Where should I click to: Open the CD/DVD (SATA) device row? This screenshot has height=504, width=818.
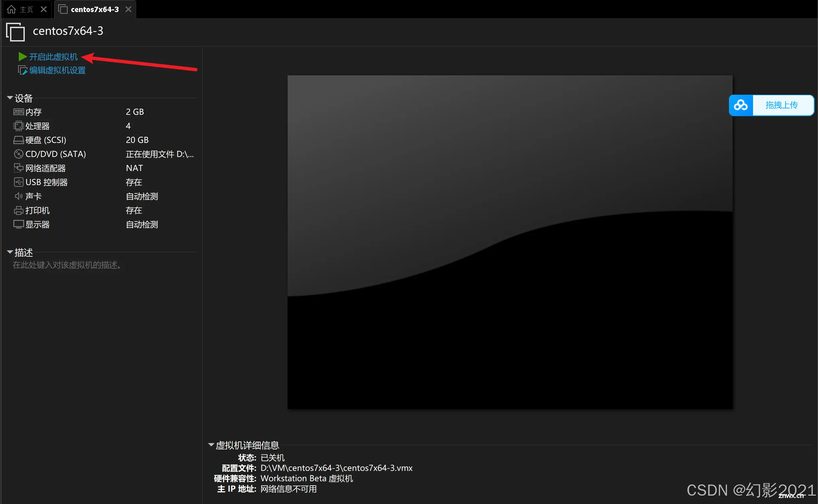click(104, 154)
